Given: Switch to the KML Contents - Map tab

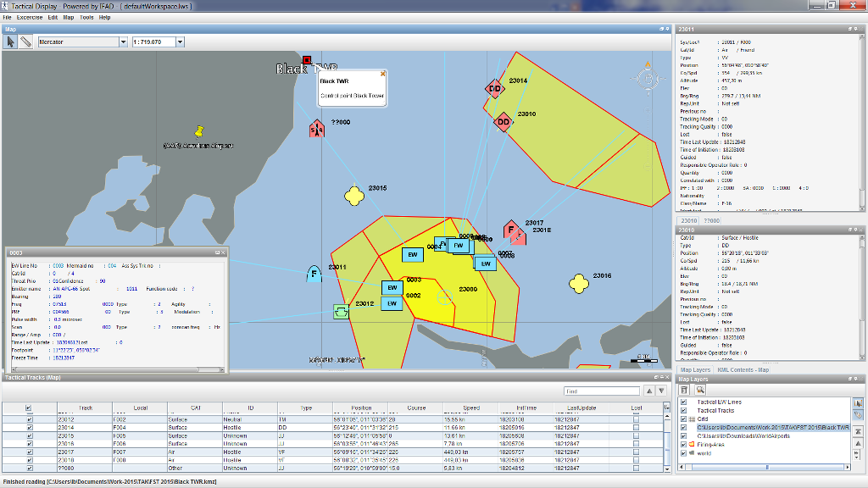Looking at the screenshot, I should (743, 369).
